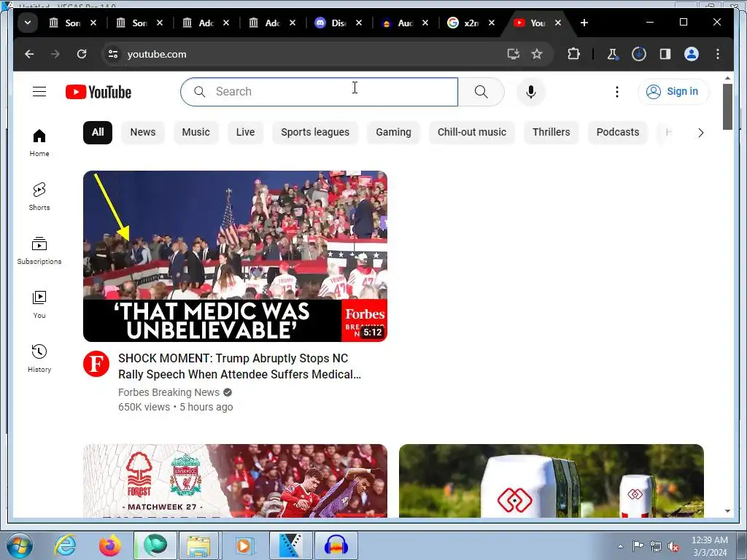Reload the YouTube page

point(82,54)
